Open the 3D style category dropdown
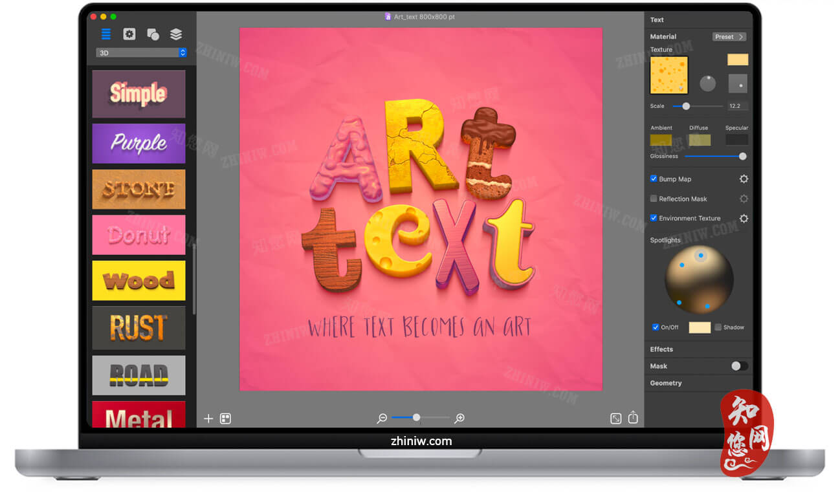This screenshot has width=840, height=504. [141, 52]
